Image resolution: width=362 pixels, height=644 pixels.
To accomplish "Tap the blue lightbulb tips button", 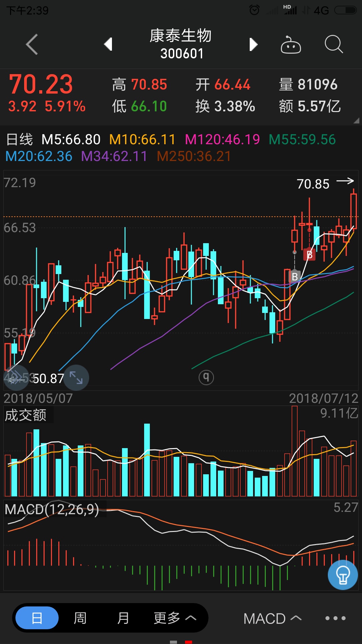I will pos(343,575).
